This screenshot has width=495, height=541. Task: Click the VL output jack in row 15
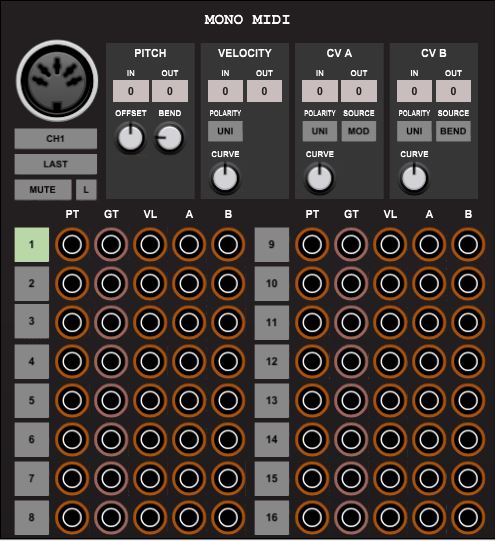click(x=390, y=479)
